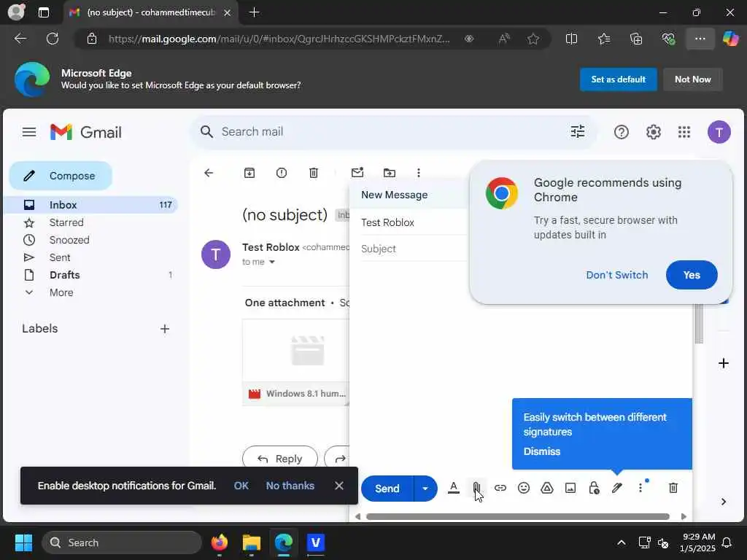Discard draft with the trash icon
Screen dimensions: 747x560
[673, 488]
